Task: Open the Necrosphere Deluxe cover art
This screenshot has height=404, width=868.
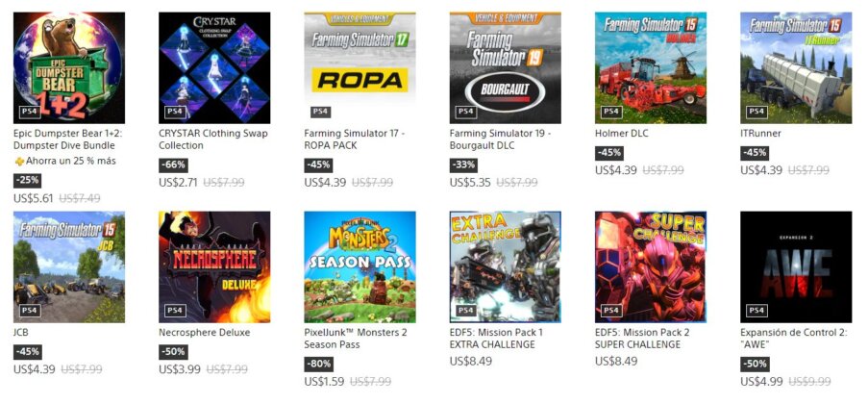Action: pyautogui.click(x=214, y=266)
